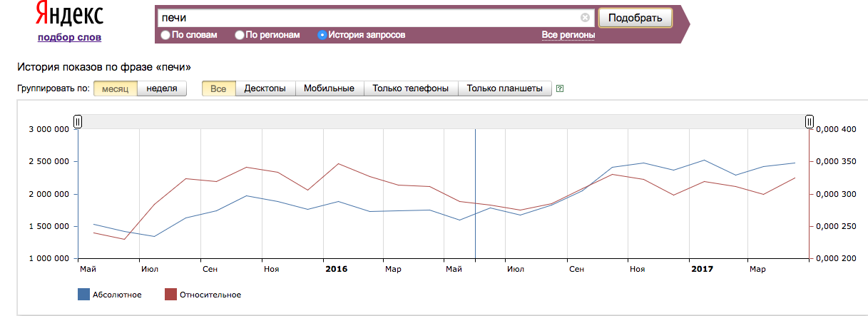The height and width of the screenshot is (316, 868).
Task: Click the green help question mark icon
Action: (560, 89)
